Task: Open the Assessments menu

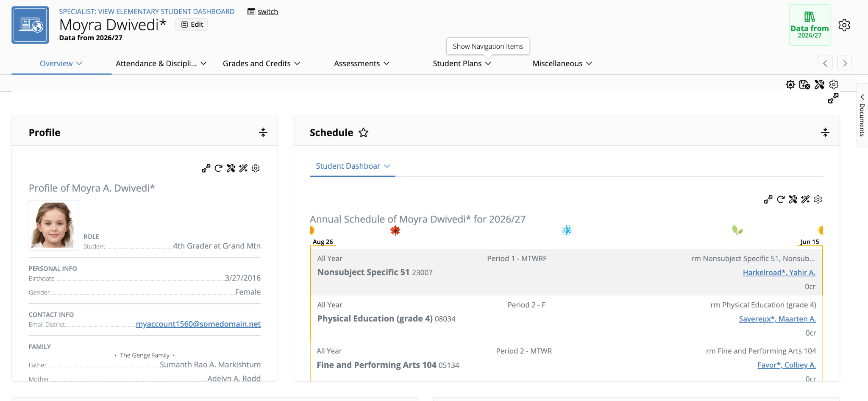Action: pos(362,64)
